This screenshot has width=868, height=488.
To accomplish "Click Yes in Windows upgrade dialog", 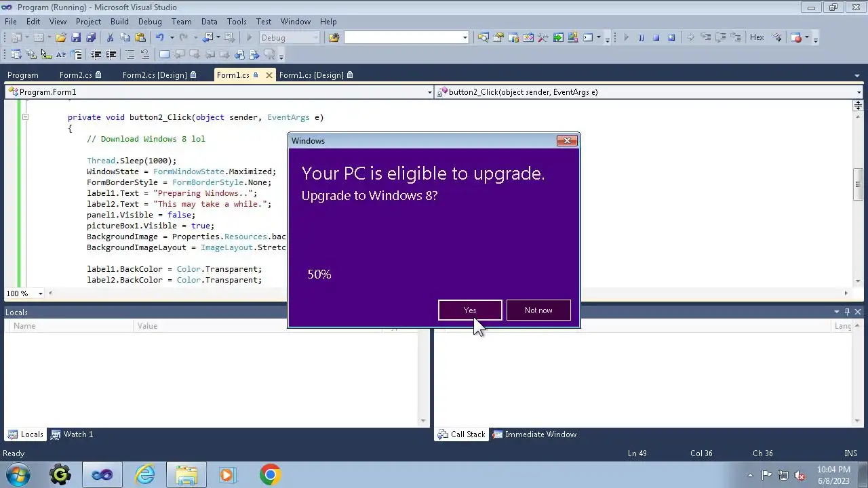I will (470, 310).
